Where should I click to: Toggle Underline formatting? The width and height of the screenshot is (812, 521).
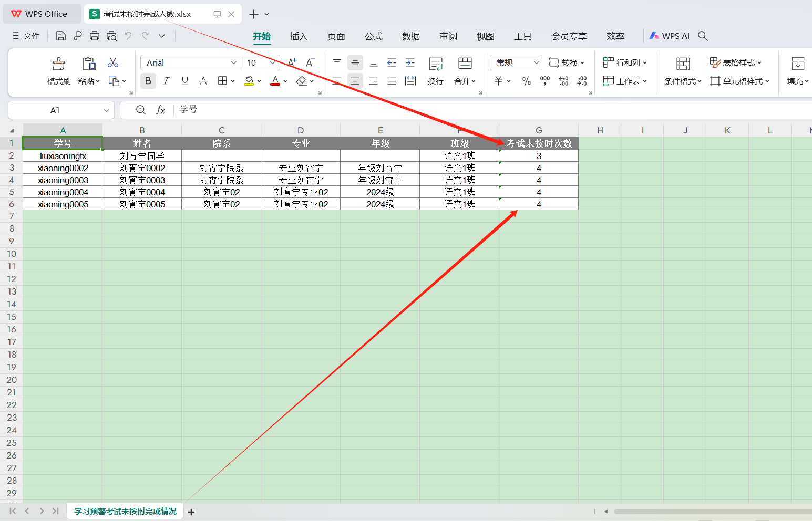184,81
